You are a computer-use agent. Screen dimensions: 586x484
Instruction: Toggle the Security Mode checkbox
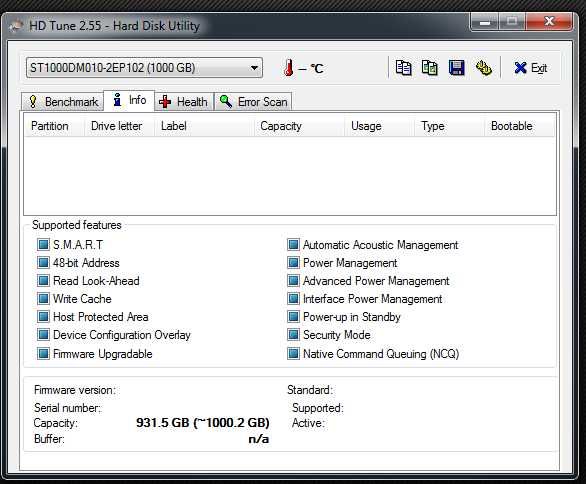pyautogui.click(x=293, y=334)
